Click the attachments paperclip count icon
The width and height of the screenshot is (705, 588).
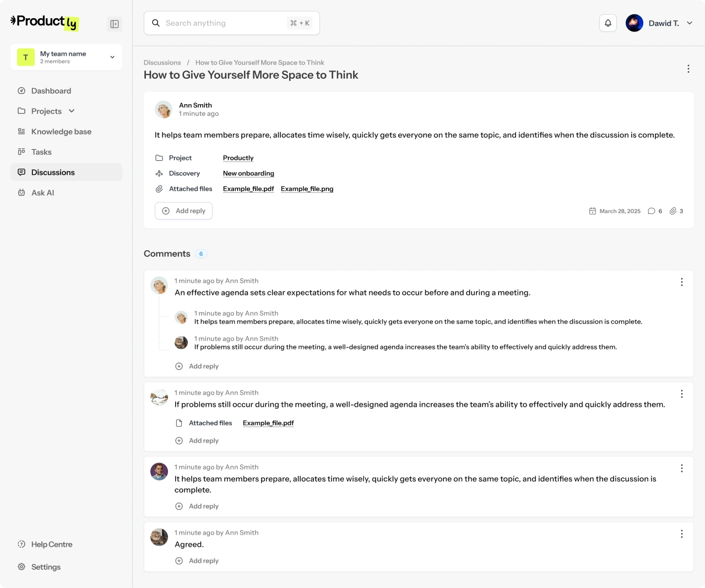673,211
